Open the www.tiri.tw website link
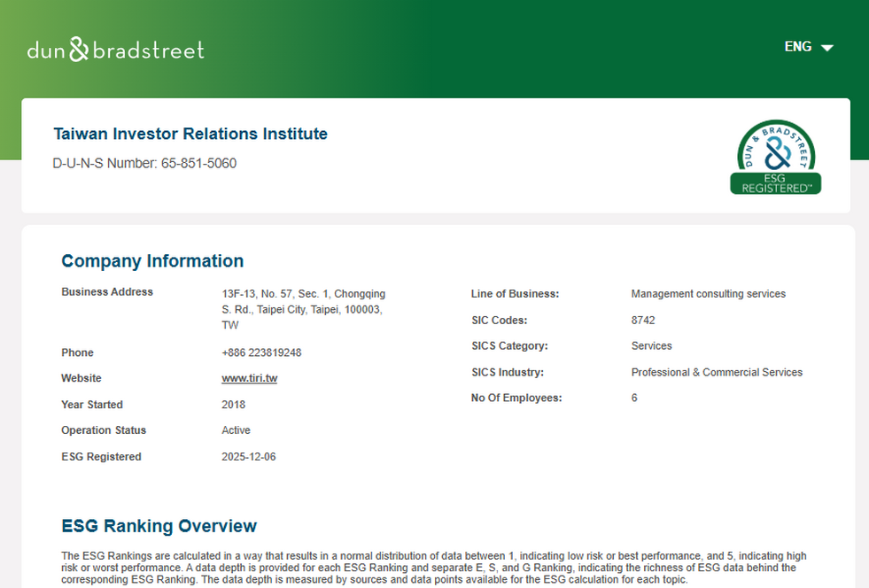Image resolution: width=869 pixels, height=588 pixels. tap(250, 378)
